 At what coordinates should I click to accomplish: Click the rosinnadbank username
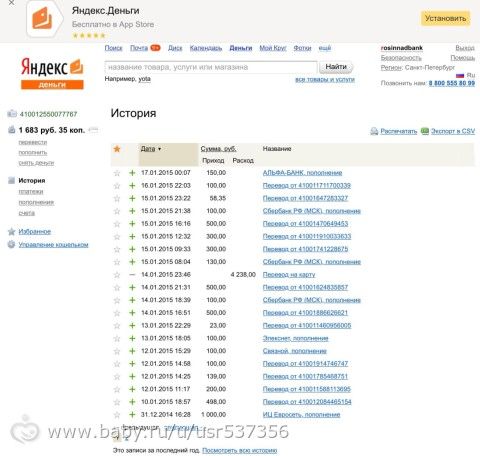(x=402, y=48)
